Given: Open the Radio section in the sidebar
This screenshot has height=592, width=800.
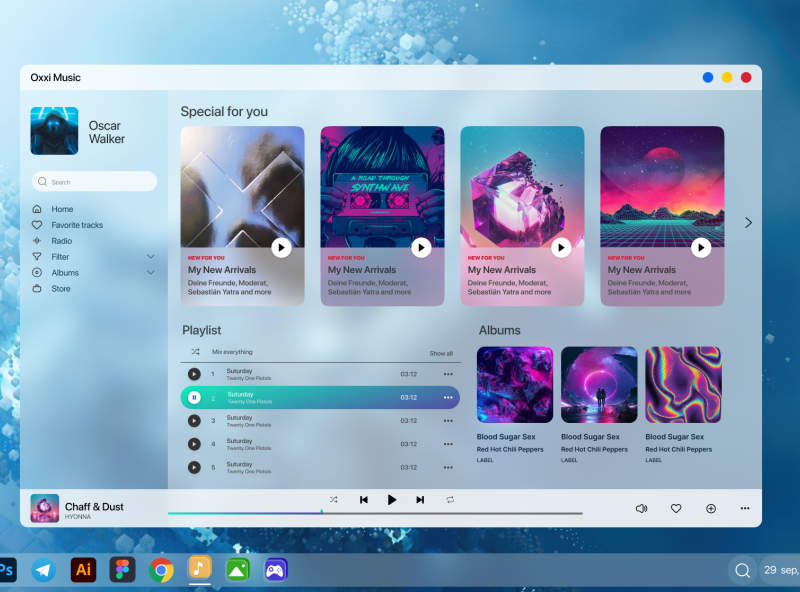Looking at the screenshot, I should click(x=62, y=240).
